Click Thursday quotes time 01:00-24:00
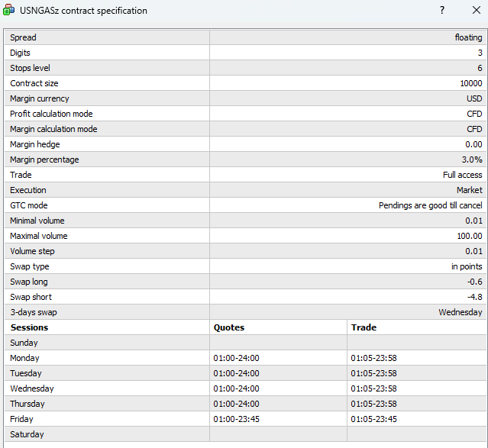 click(236, 404)
